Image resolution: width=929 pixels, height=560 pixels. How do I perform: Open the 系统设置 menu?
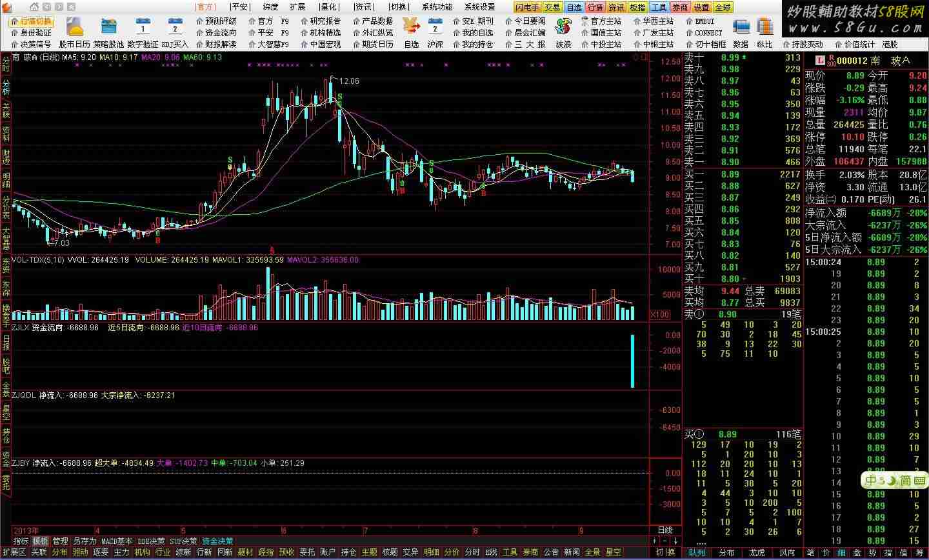click(x=479, y=7)
